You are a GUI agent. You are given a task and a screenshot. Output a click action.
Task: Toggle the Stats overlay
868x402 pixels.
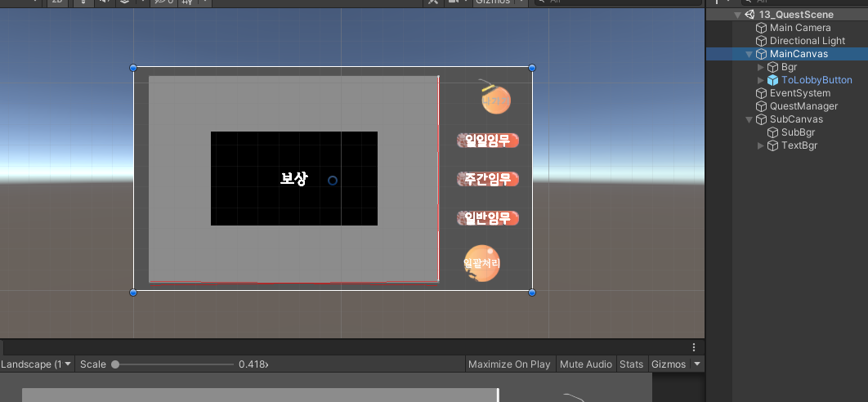(632, 364)
